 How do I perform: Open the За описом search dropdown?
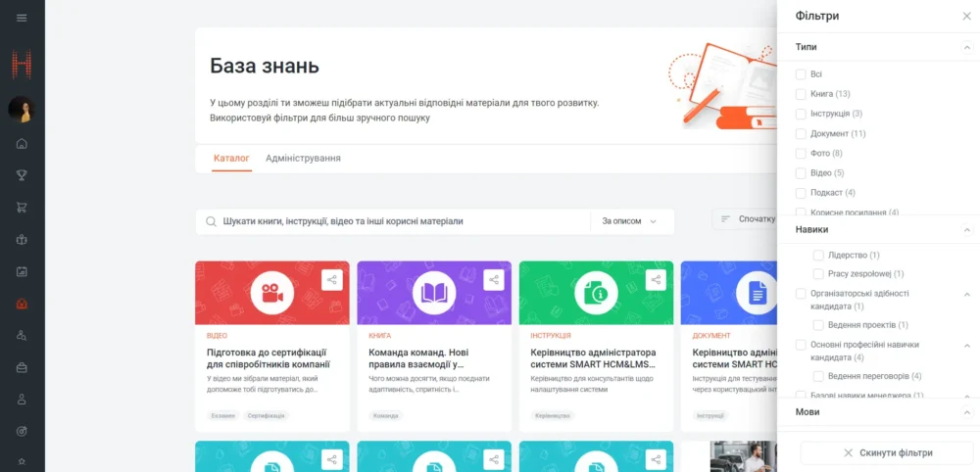coord(630,221)
